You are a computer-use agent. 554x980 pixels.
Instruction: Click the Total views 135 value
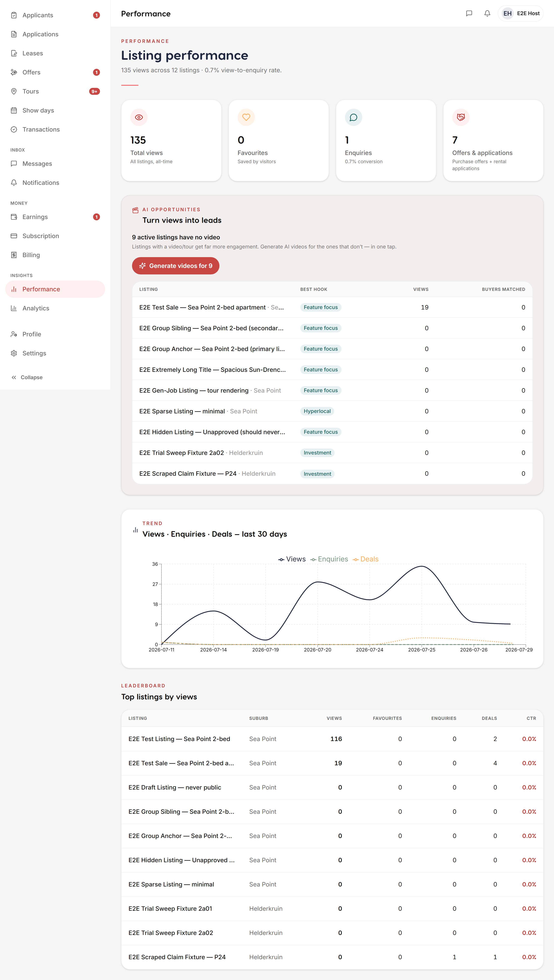point(138,140)
